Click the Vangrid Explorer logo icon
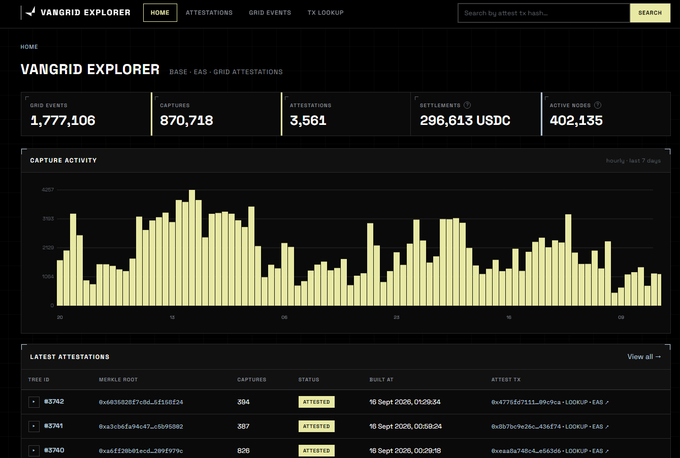The width and height of the screenshot is (680, 458). point(30,12)
